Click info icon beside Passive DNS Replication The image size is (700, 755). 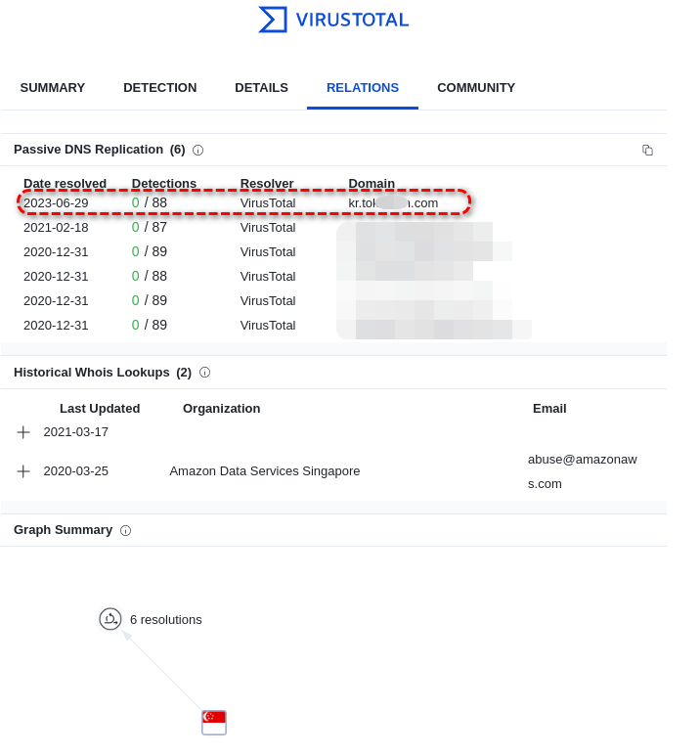(197, 151)
